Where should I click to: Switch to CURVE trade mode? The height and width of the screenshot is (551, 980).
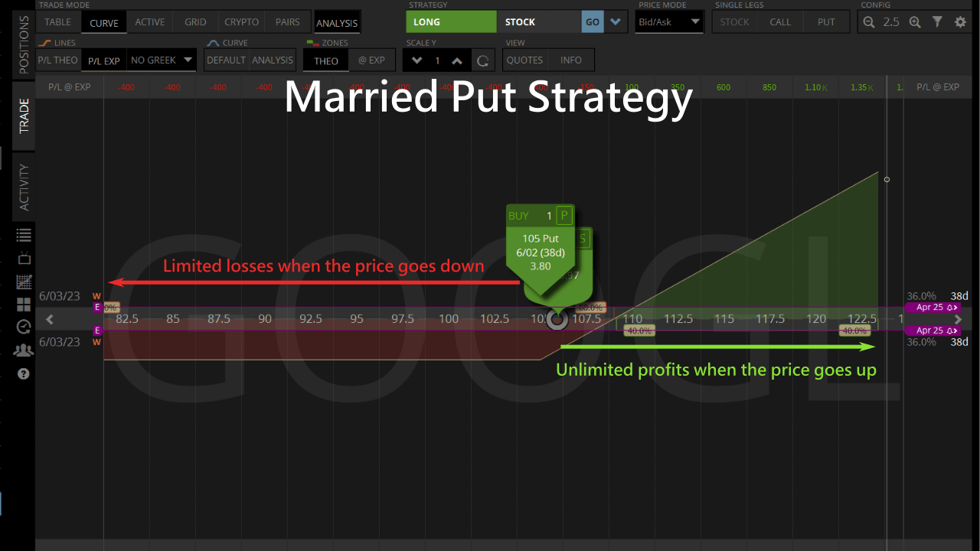[x=104, y=22]
